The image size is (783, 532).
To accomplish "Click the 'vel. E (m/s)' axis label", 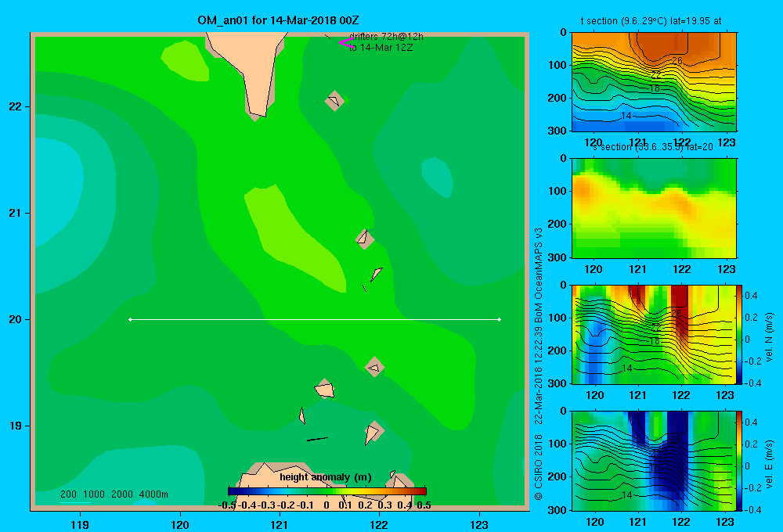I will [769, 463].
